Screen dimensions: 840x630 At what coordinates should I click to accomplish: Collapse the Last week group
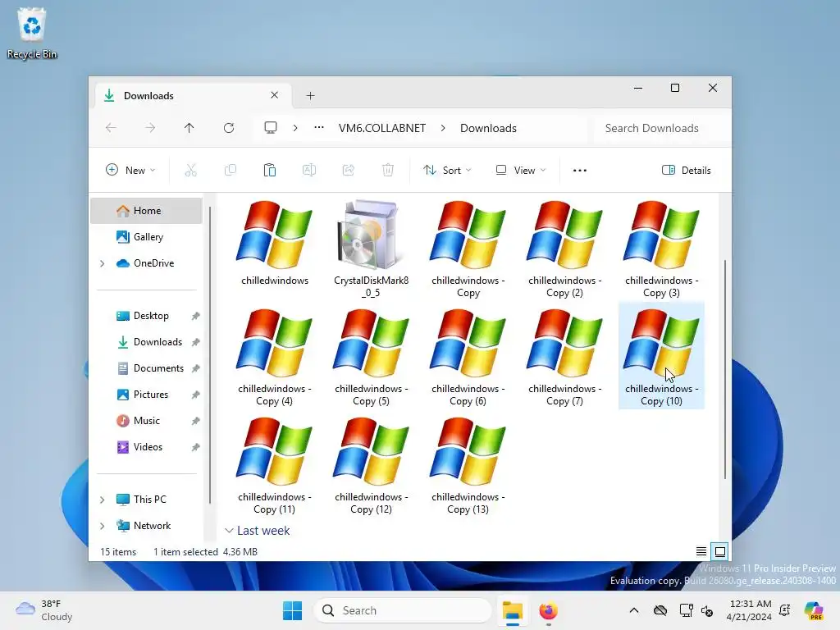point(229,531)
